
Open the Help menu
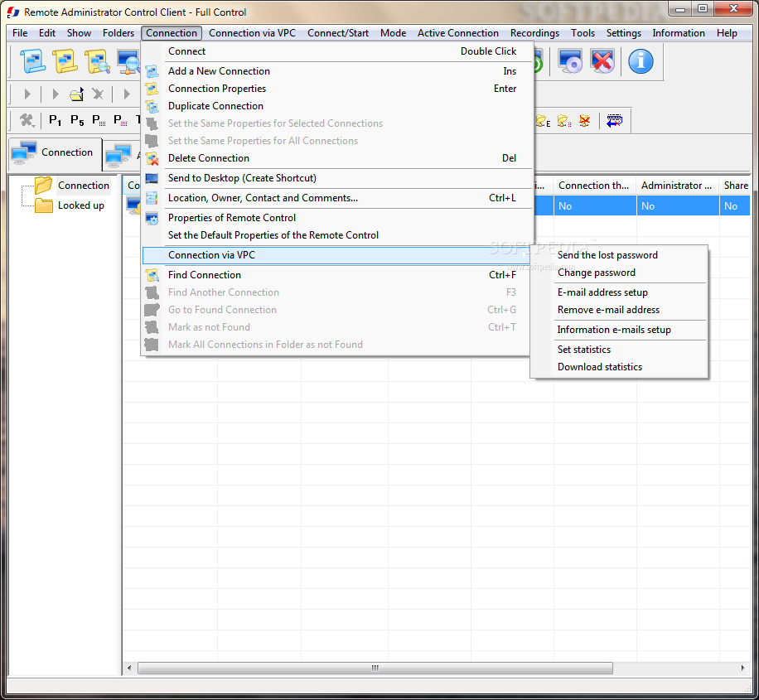(x=727, y=33)
